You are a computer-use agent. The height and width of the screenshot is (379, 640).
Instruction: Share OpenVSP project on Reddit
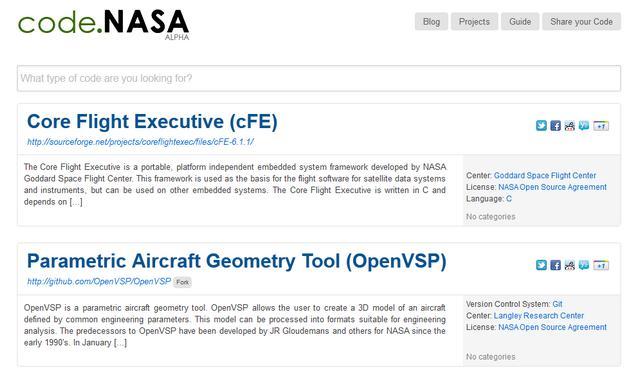pyautogui.click(x=569, y=265)
